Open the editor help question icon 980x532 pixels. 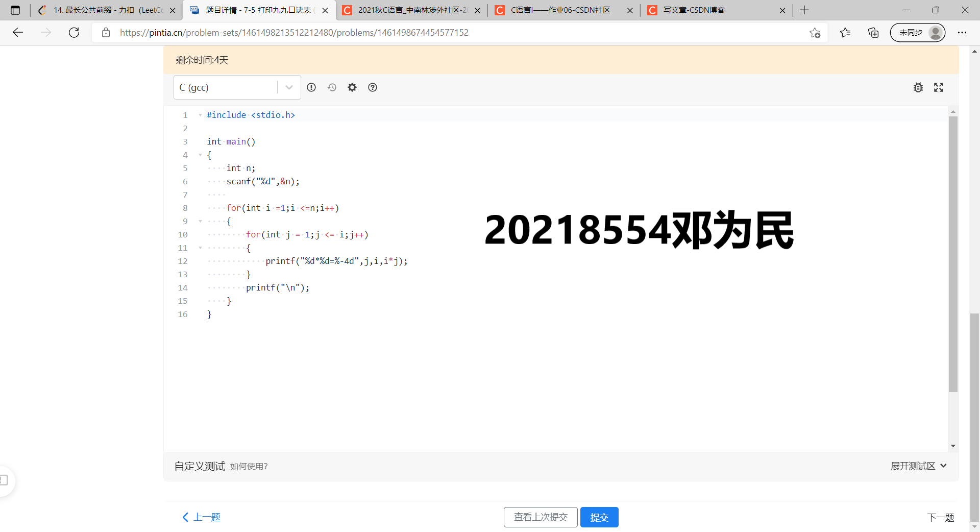[x=373, y=87]
